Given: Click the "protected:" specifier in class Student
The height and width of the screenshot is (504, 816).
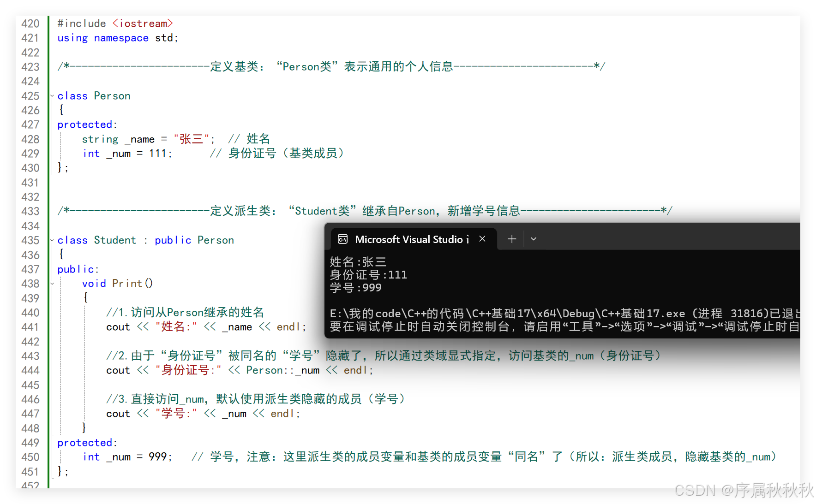Looking at the screenshot, I should tap(87, 443).
